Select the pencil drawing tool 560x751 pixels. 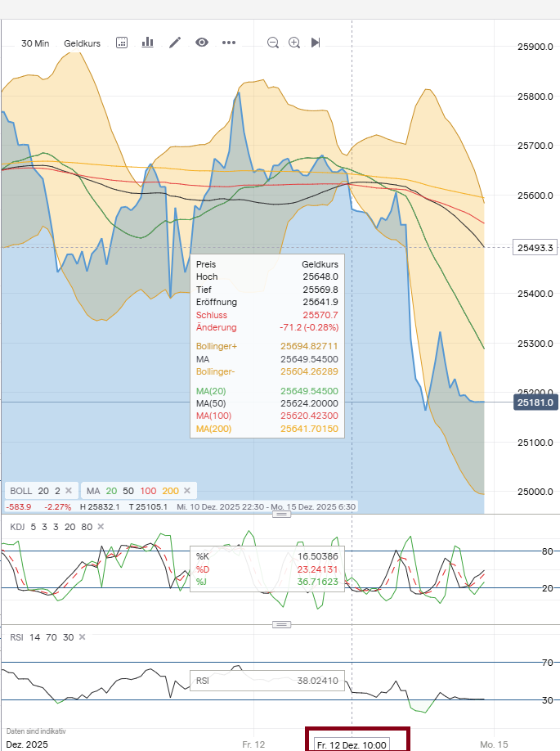pos(175,43)
